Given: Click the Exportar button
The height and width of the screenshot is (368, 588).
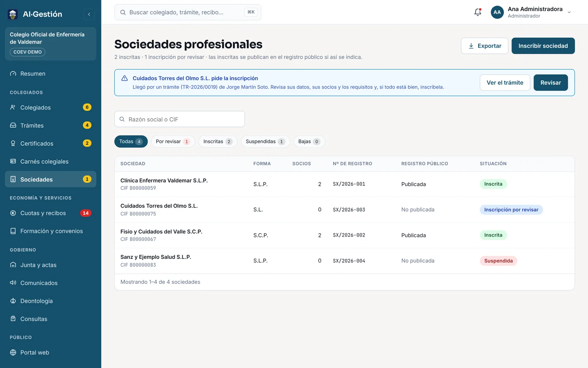Looking at the screenshot, I should coord(485,46).
